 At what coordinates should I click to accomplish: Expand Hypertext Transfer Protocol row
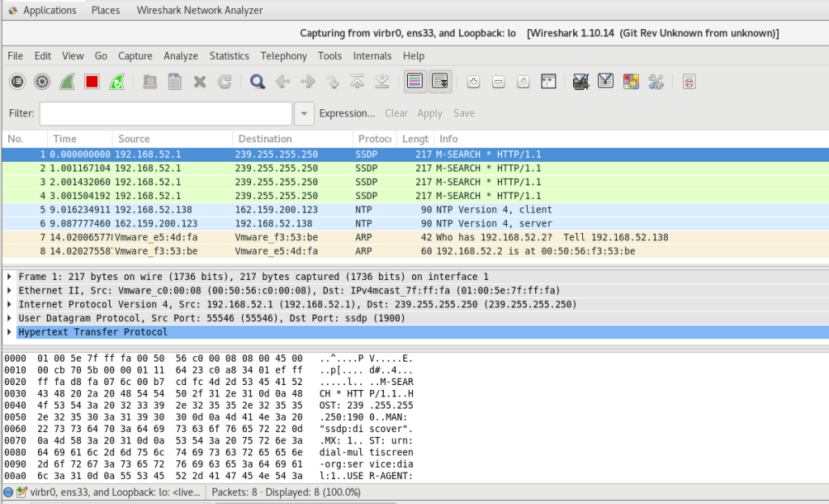coord(10,332)
